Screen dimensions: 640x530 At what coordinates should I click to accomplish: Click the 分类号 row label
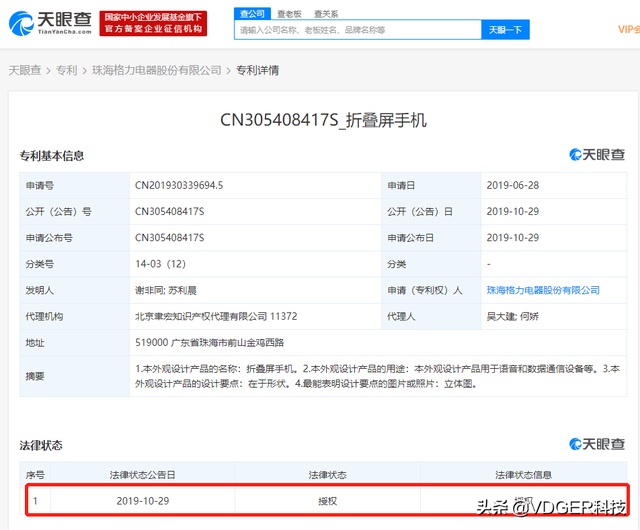click(x=40, y=264)
